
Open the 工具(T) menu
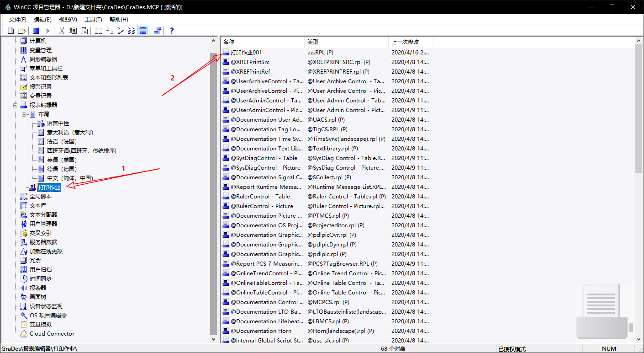click(x=93, y=20)
